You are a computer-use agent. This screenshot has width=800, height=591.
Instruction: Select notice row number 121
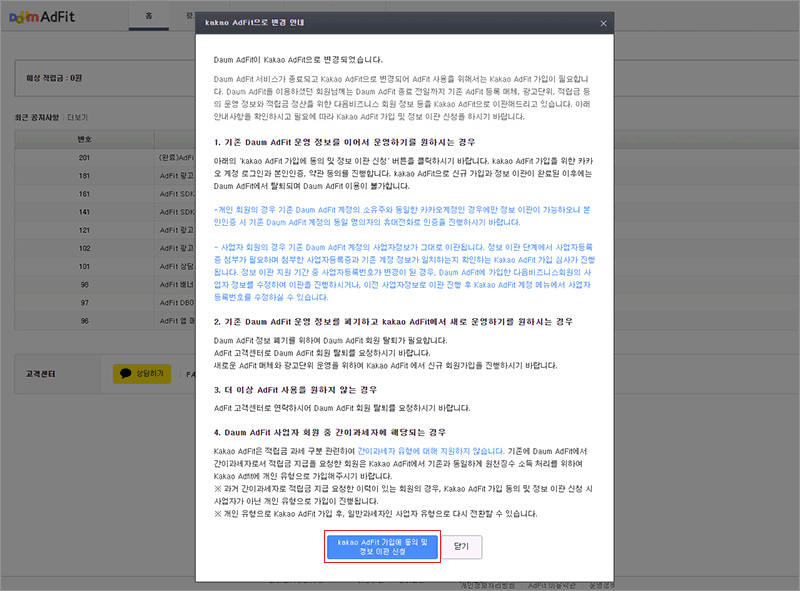84,230
